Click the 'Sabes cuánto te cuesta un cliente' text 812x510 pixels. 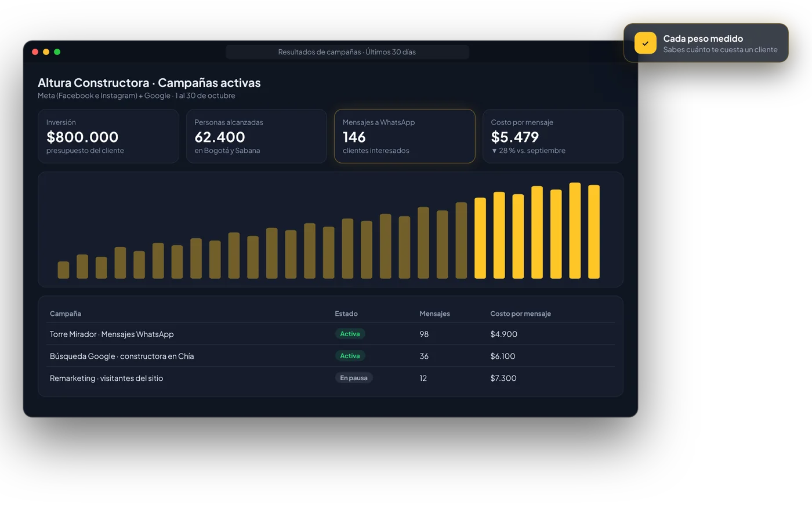coord(720,50)
